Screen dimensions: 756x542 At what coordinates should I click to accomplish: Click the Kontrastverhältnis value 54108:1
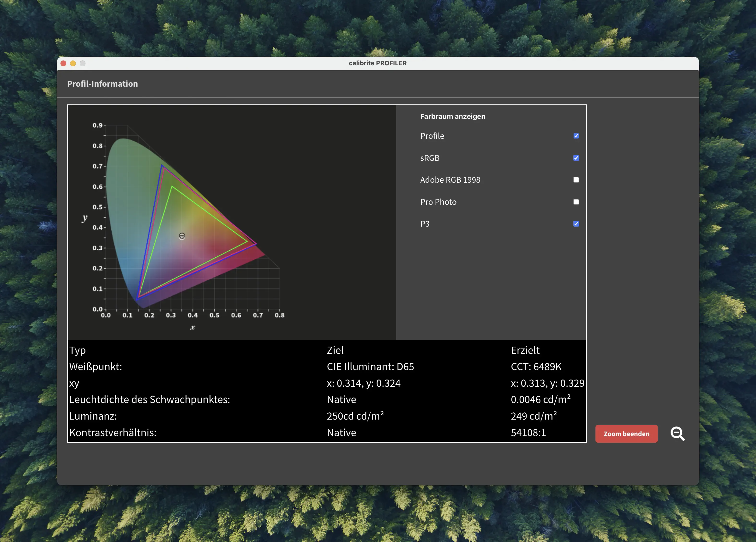528,433
